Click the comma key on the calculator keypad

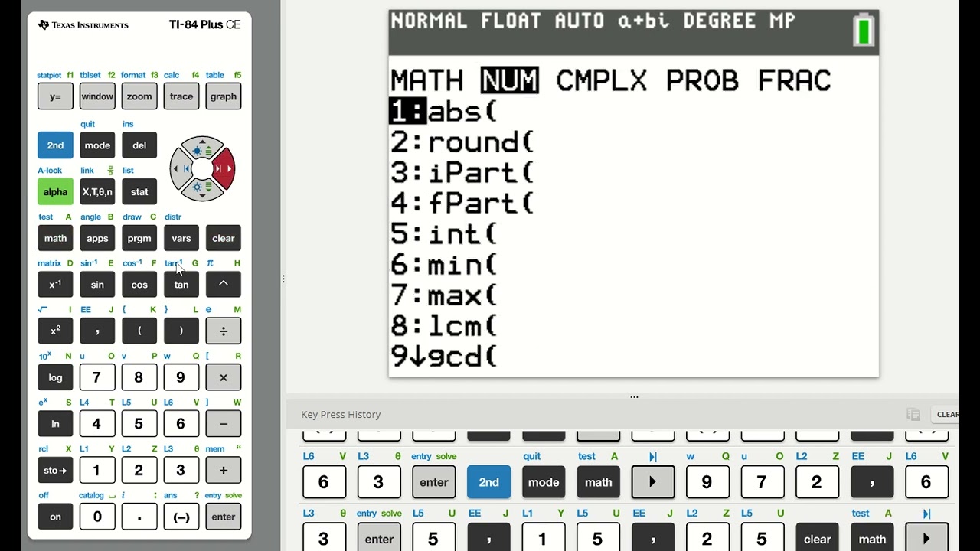coord(97,331)
